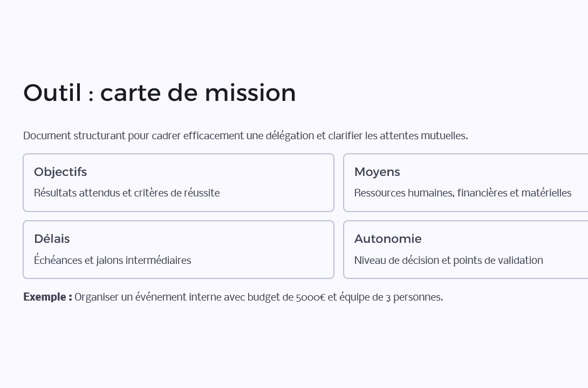Select the "Délais" card heading

tap(52, 239)
